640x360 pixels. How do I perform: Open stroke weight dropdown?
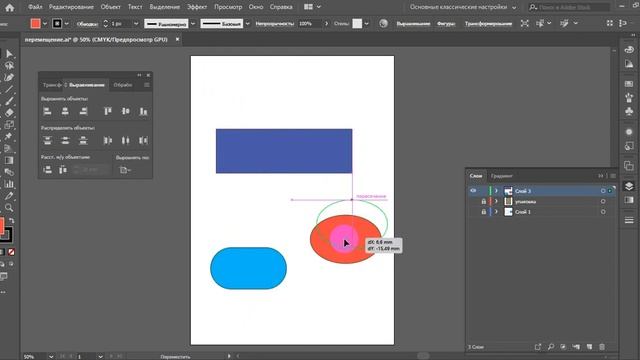136,24
